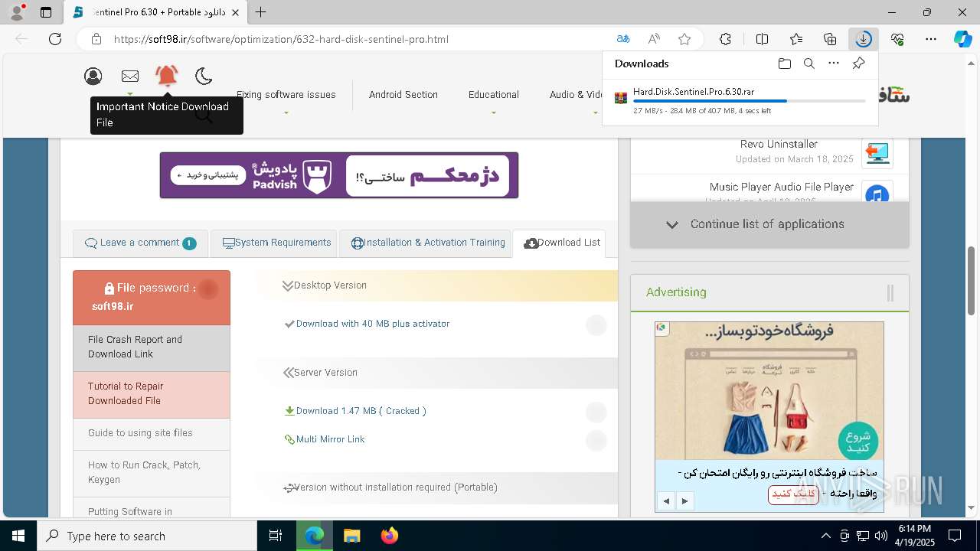Open the tab actions menu icon

coord(46,12)
